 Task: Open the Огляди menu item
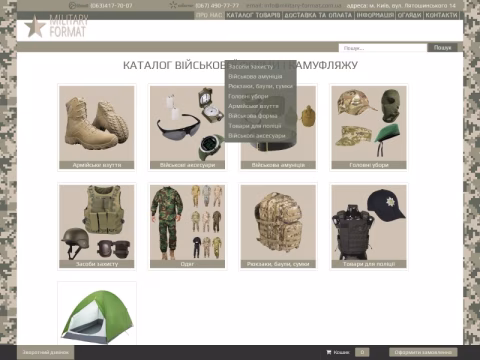[x=409, y=15]
